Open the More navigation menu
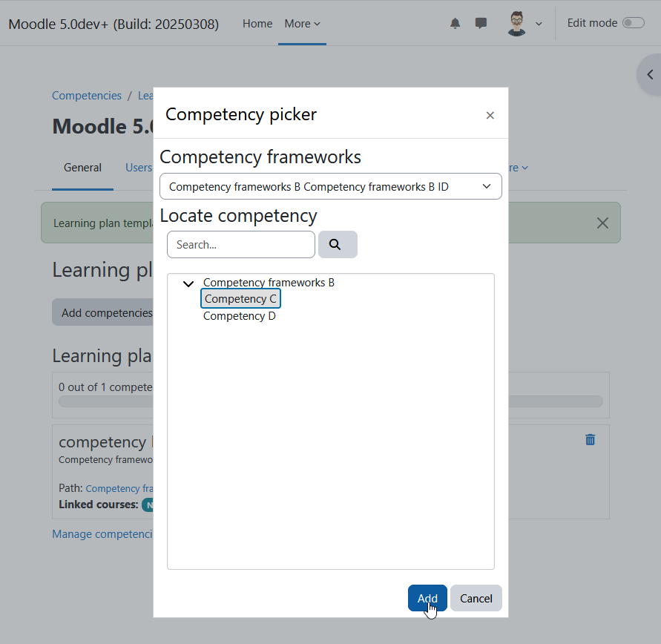661x644 pixels. 302,24
